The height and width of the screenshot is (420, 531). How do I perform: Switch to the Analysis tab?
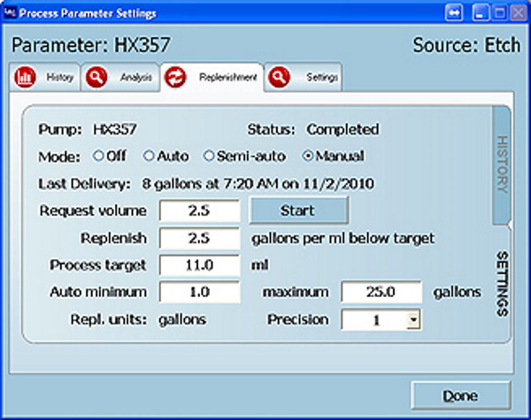pyautogui.click(x=119, y=77)
